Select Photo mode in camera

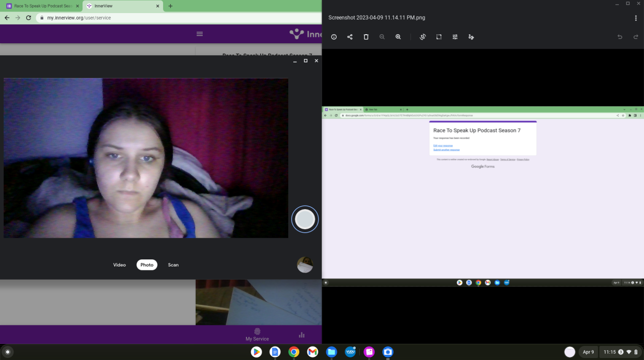pos(147,265)
